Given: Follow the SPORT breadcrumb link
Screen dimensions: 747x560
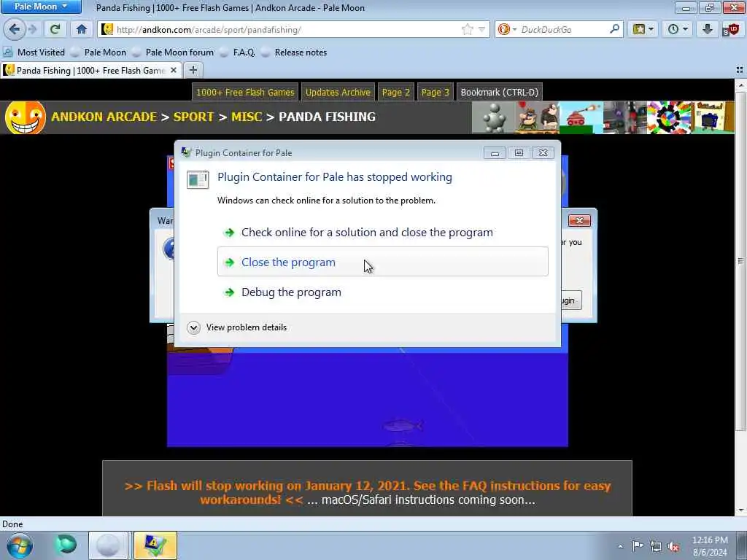Looking at the screenshot, I should click(193, 117).
